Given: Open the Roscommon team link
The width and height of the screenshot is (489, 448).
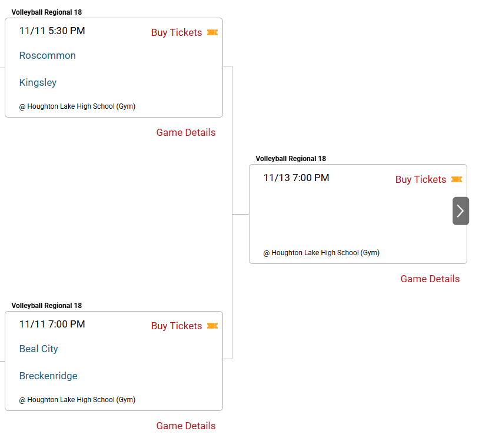Looking at the screenshot, I should coord(48,55).
